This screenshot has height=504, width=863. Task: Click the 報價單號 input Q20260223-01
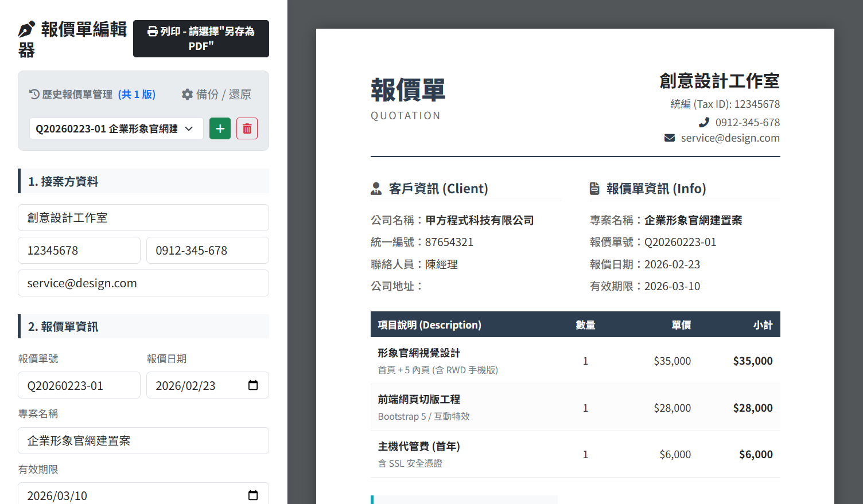(79, 385)
